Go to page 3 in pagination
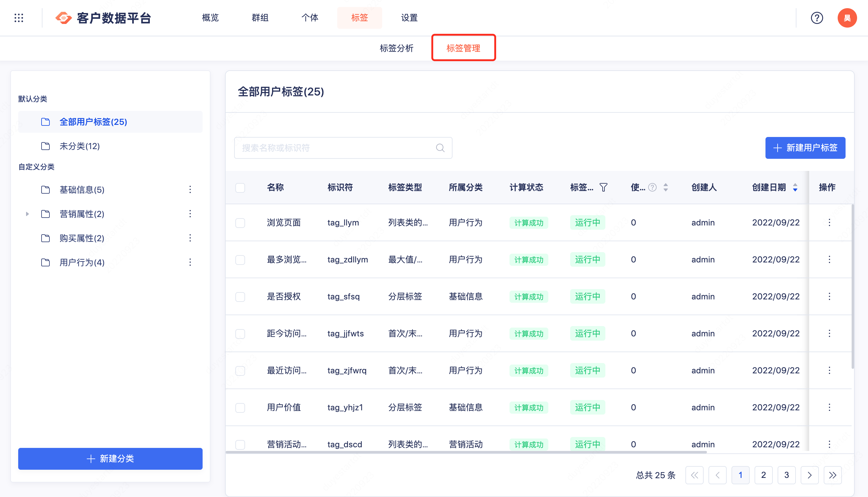This screenshot has height=497, width=868. pos(787,475)
